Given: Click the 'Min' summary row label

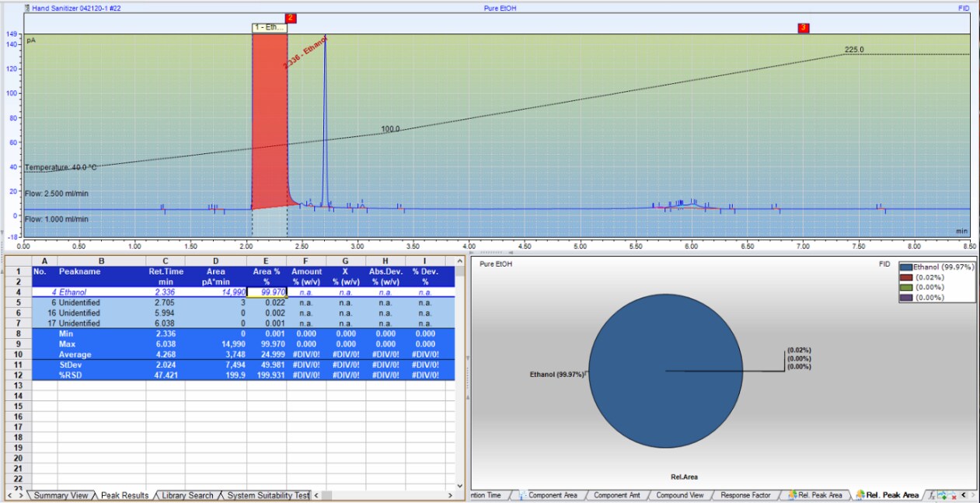Looking at the screenshot, I should pos(66,334).
